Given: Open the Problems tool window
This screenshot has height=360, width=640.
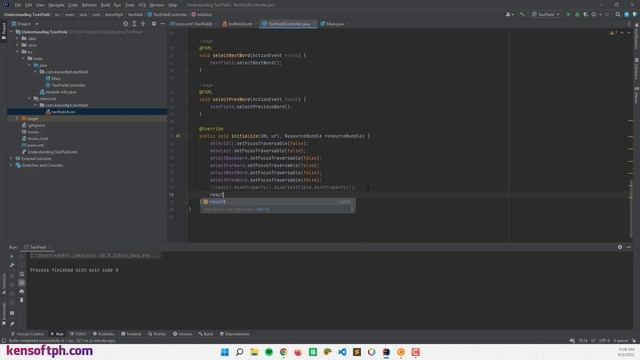Looking at the screenshot, I should [x=104, y=334].
